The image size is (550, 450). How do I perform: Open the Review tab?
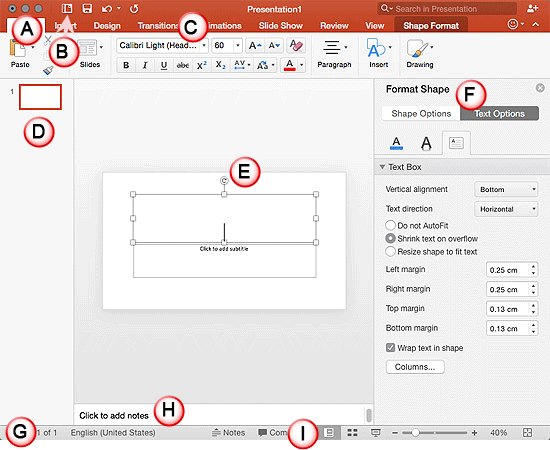click(334, 26)
